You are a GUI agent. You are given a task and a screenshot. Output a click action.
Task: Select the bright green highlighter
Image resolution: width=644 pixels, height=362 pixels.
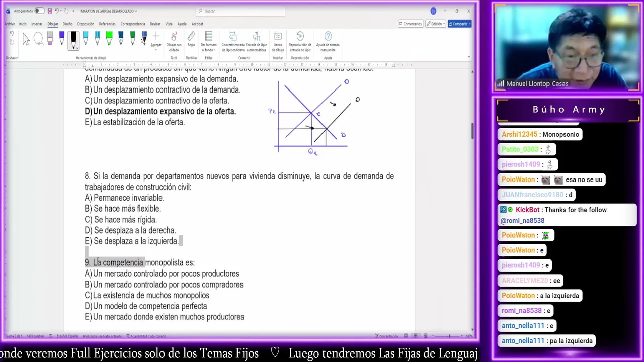[109, 39]
